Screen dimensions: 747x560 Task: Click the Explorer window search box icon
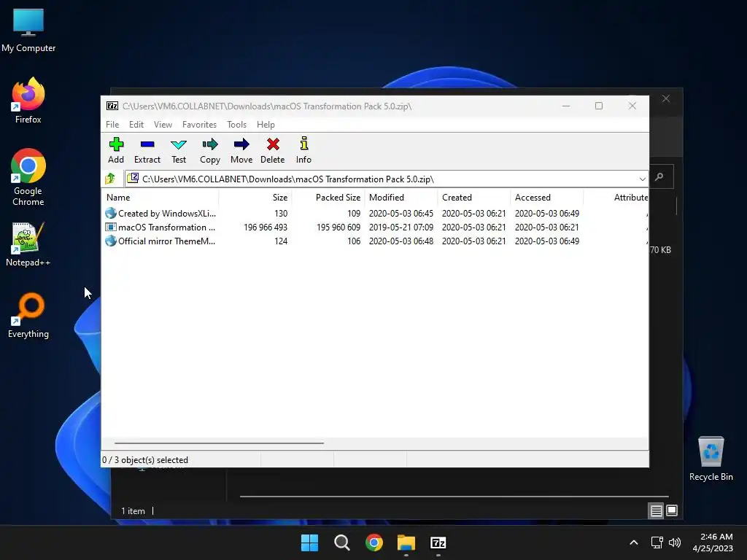(659, 177)
